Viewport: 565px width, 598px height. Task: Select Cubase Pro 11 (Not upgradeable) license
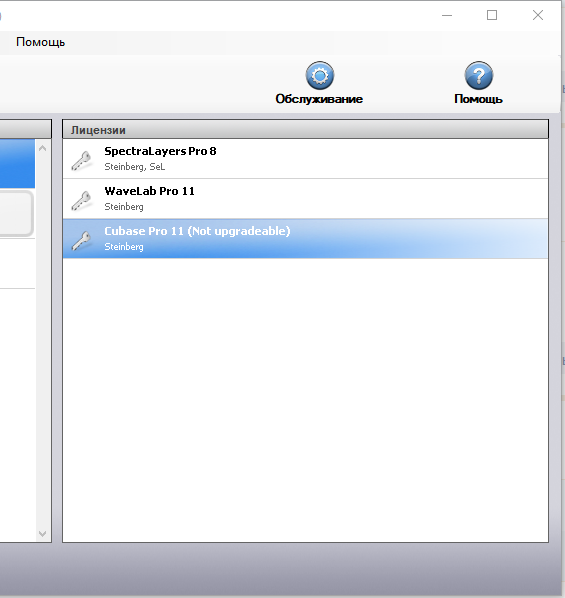(x=305, y=239)
